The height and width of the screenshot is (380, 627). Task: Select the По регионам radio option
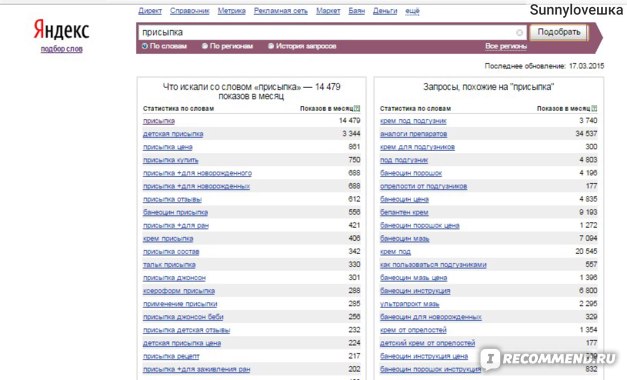tap(227, 46)
